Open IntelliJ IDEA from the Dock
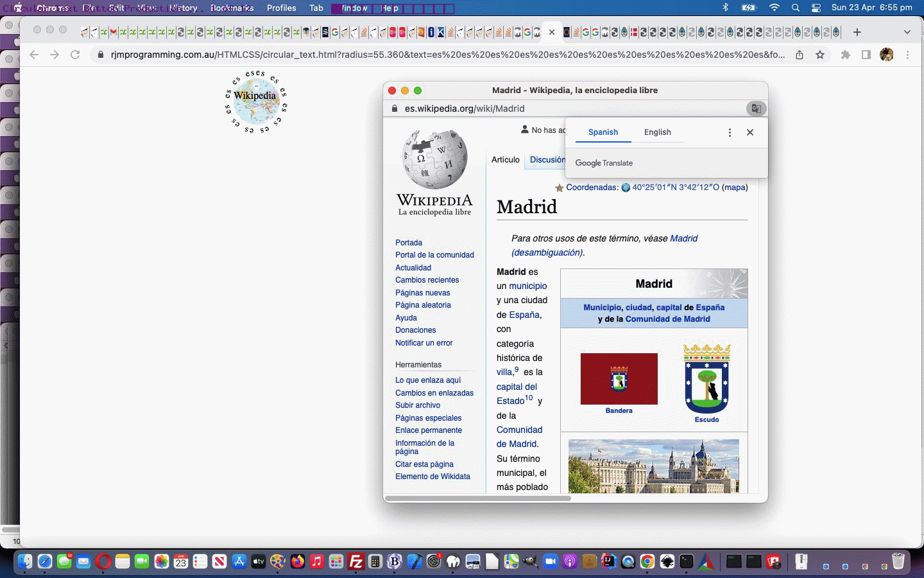 pos(608,562)
